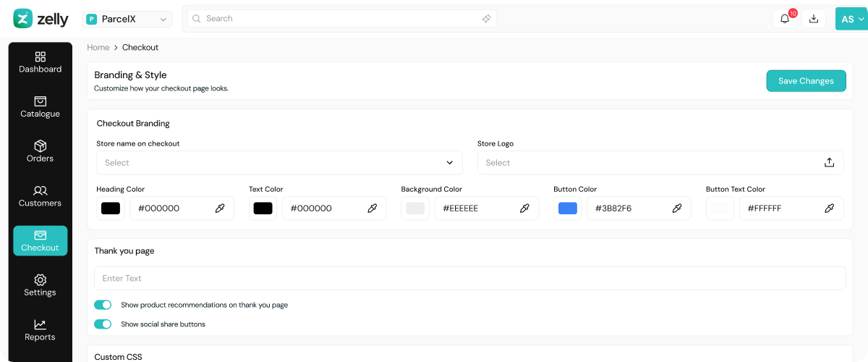The width and height of the screenshot is (868, 362).
Task: Open Settings from sidebar
Action: pyautogui.click(x=41, y=285)
